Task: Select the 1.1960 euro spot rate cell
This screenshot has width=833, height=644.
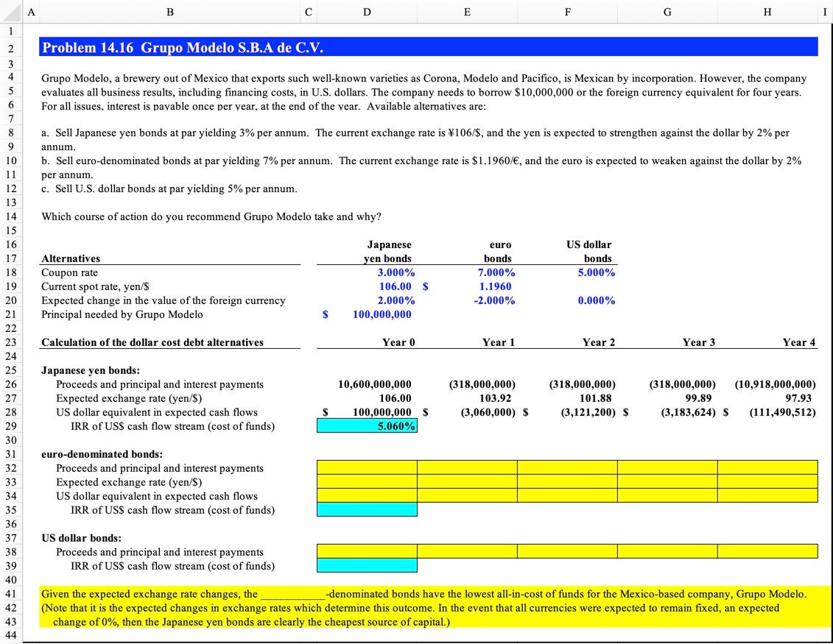Action: pos(467,286)
